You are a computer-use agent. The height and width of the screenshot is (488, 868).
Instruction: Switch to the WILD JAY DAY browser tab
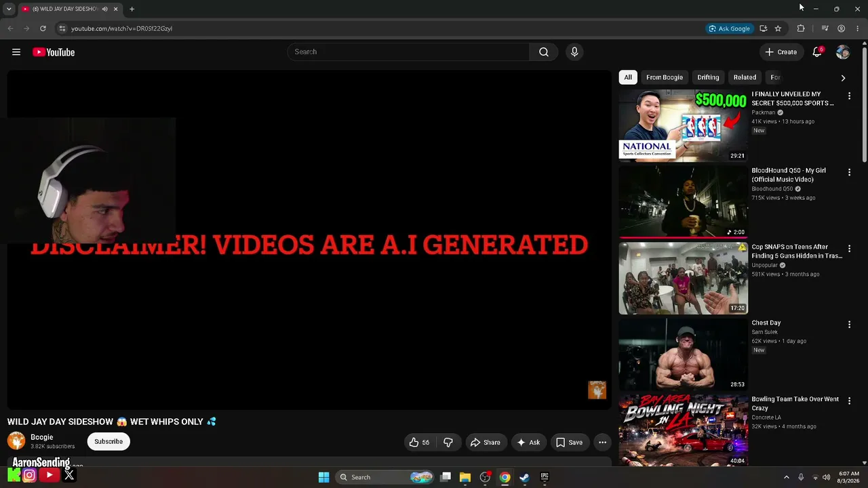(x=64, y=9)
